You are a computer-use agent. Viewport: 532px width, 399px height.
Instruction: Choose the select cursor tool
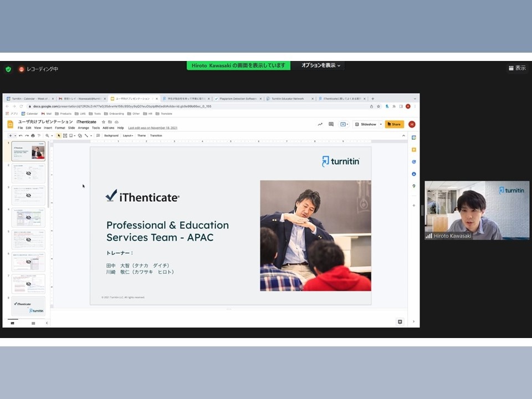click(x=59, y=136)
